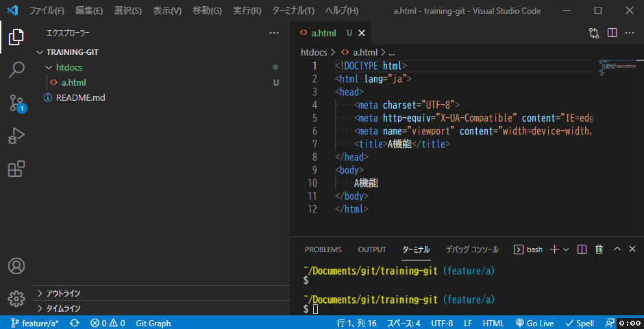Select the a.html editor tab
The image size is (644, 329).
click(323, 34)
